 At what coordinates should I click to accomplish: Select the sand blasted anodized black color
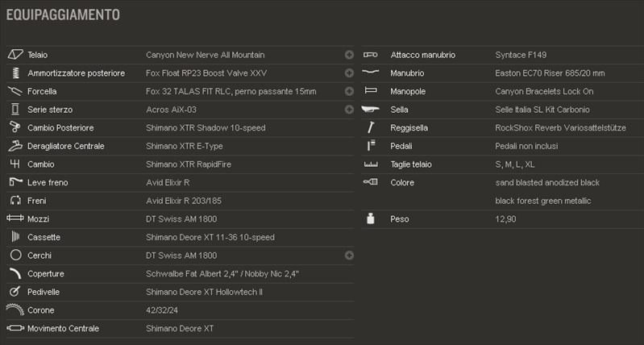click(x=547, y=182)
